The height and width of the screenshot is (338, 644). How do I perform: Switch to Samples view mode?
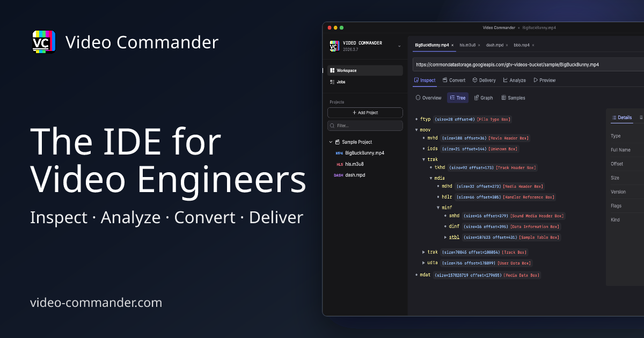[513, 98]
